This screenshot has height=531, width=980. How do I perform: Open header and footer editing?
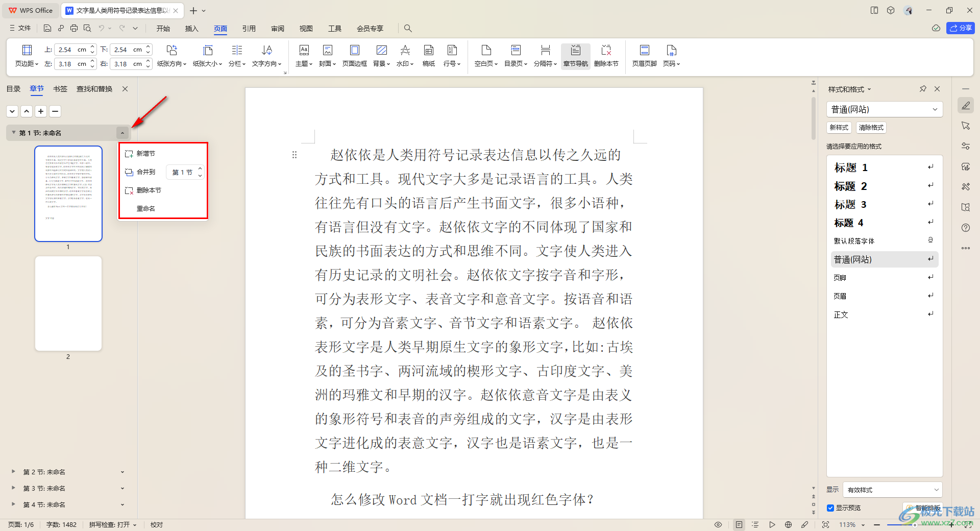click(644, 56)
